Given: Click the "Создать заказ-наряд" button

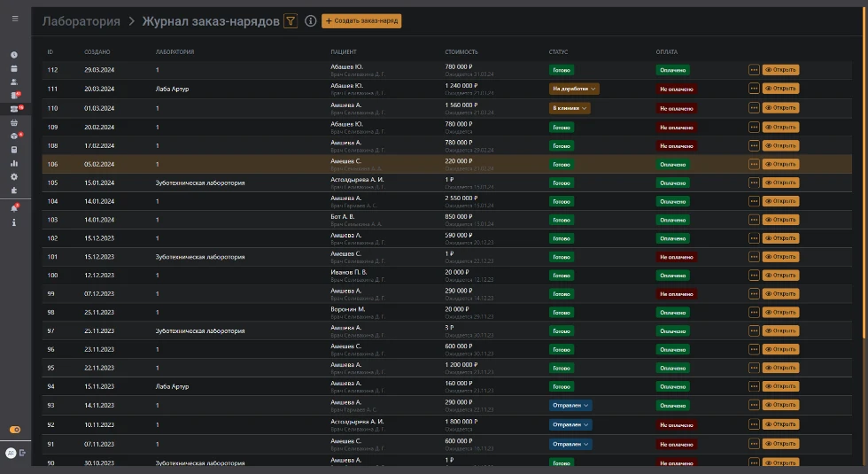Looking at the screenshot, I should (x=361, y=21).
